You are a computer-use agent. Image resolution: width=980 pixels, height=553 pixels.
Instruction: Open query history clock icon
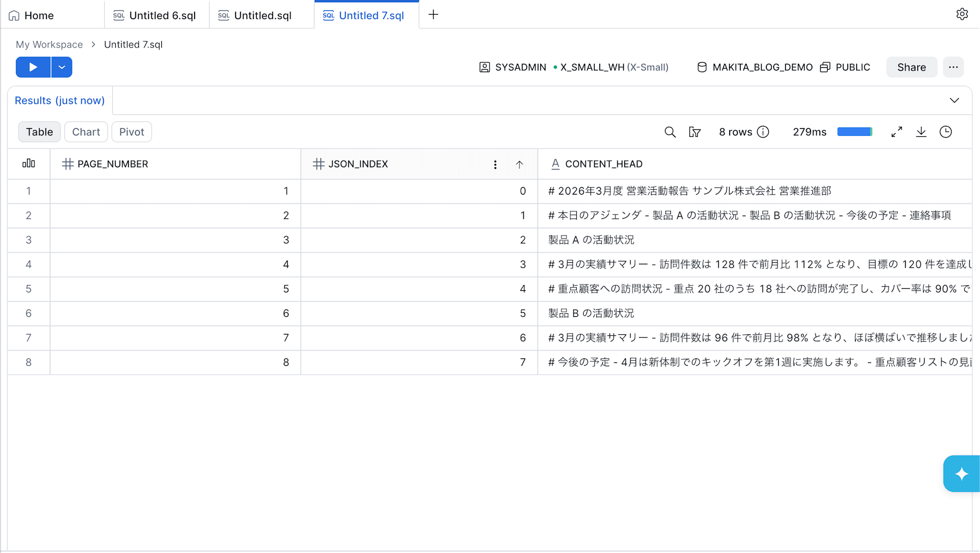(946, 132)
